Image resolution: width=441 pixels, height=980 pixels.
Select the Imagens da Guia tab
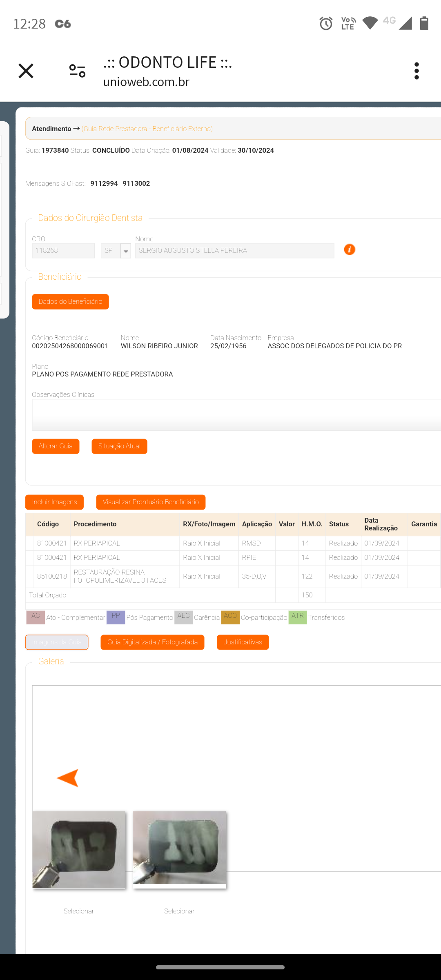(57, 642)
